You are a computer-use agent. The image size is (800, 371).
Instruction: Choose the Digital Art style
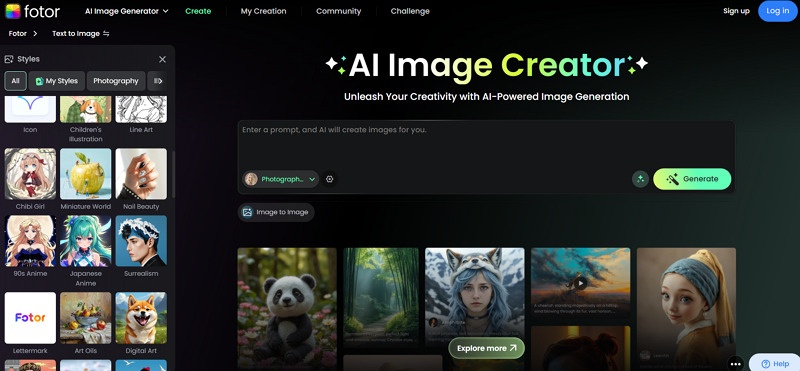pyautogui.click(x=141, y=317)
